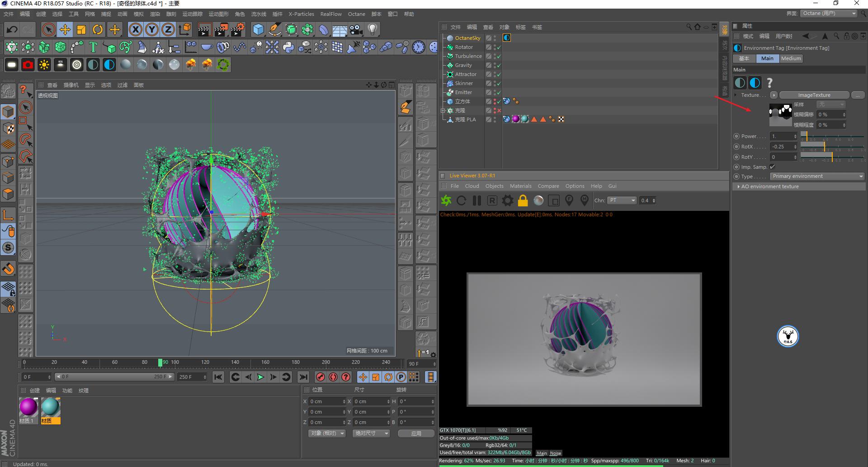The image size is (868, 467).
Task: Click the ImageTexture button in the attributes panel
Action: [814, 95]
